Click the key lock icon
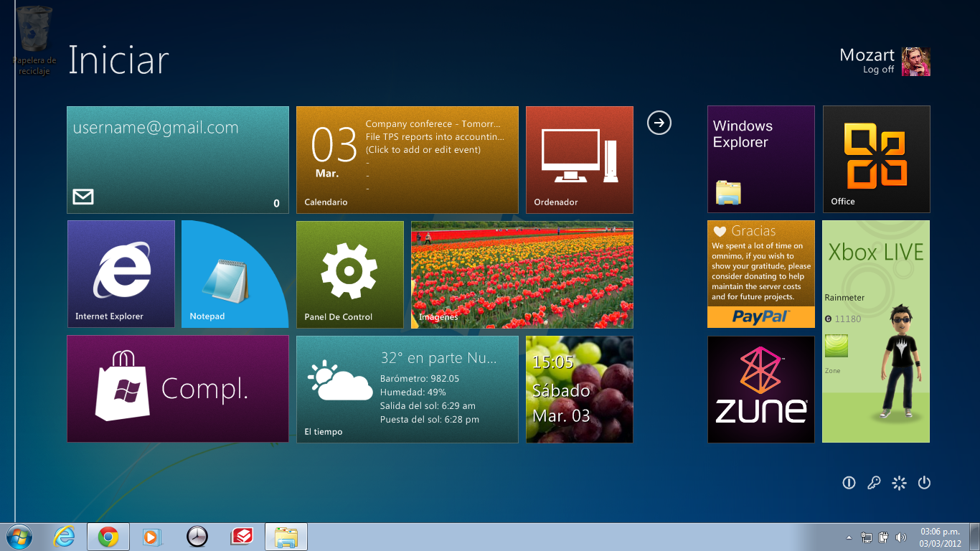This screenshot has width=980, height=551. pos(874,483)
